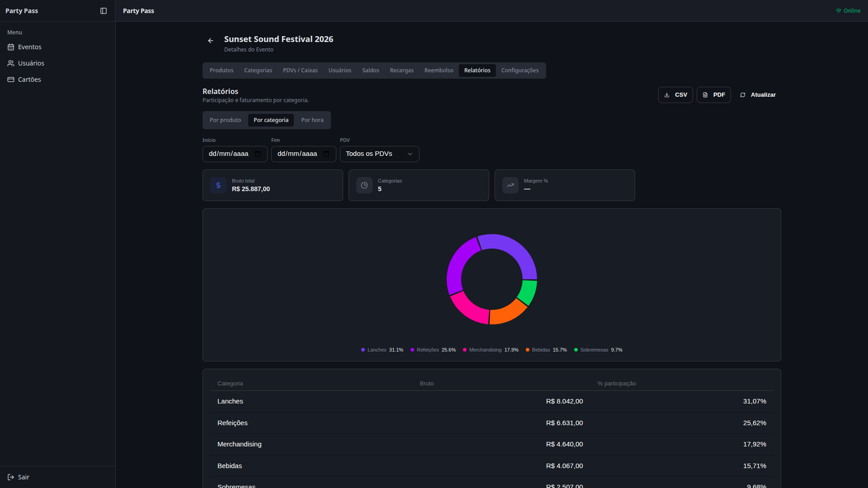
Task: Open Usuários in the sidebar menu
Action: 31,63
